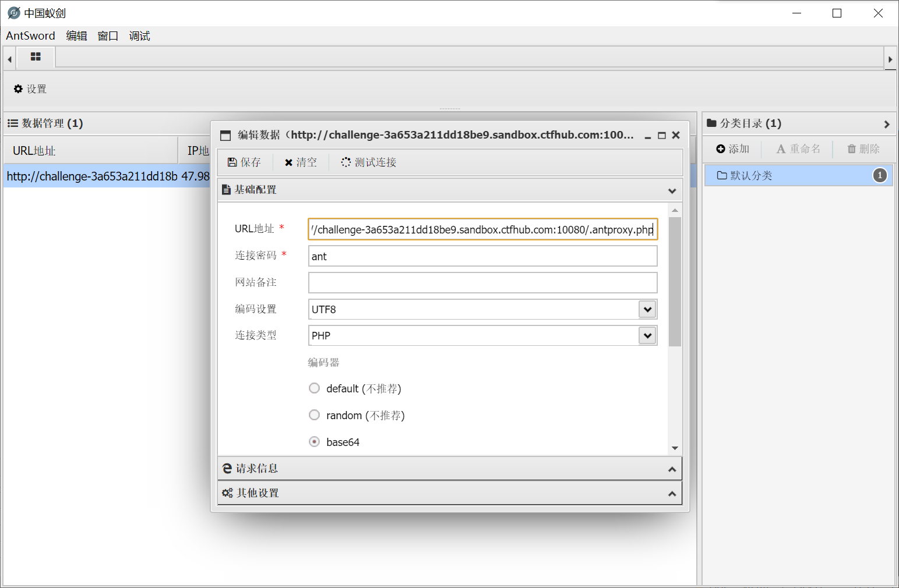Click the 重命名 rename icon

point(781,149)
